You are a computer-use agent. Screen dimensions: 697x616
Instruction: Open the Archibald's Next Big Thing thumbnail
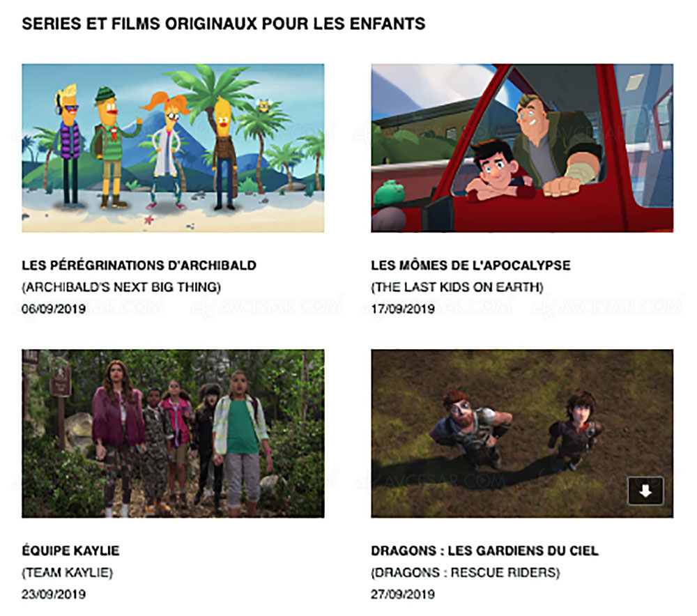pos(173,148)
